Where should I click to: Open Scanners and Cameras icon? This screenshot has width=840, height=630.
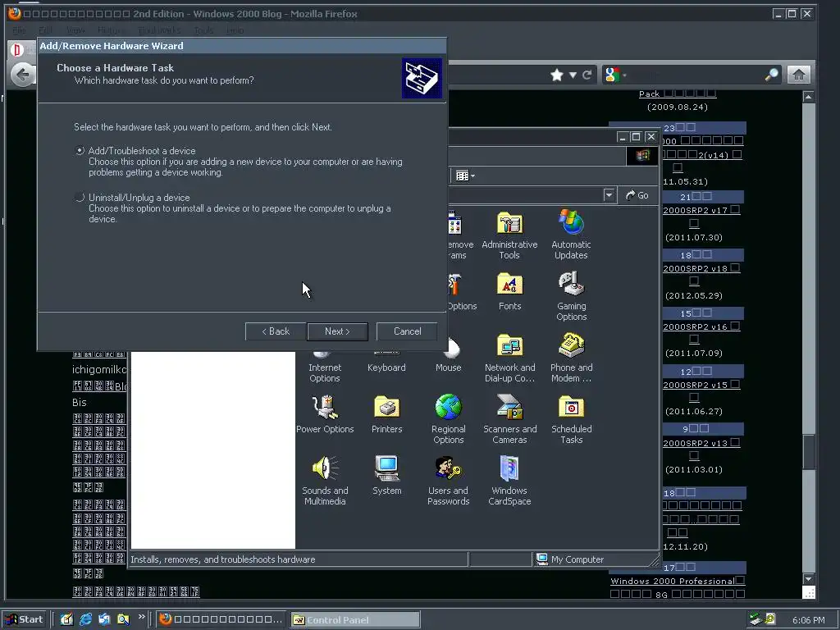509,419
